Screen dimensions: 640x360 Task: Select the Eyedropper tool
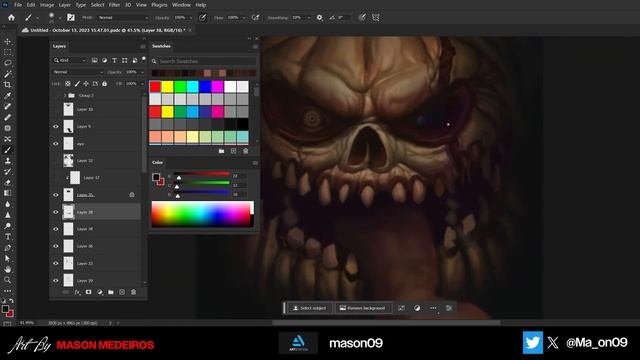pos(7,96)
